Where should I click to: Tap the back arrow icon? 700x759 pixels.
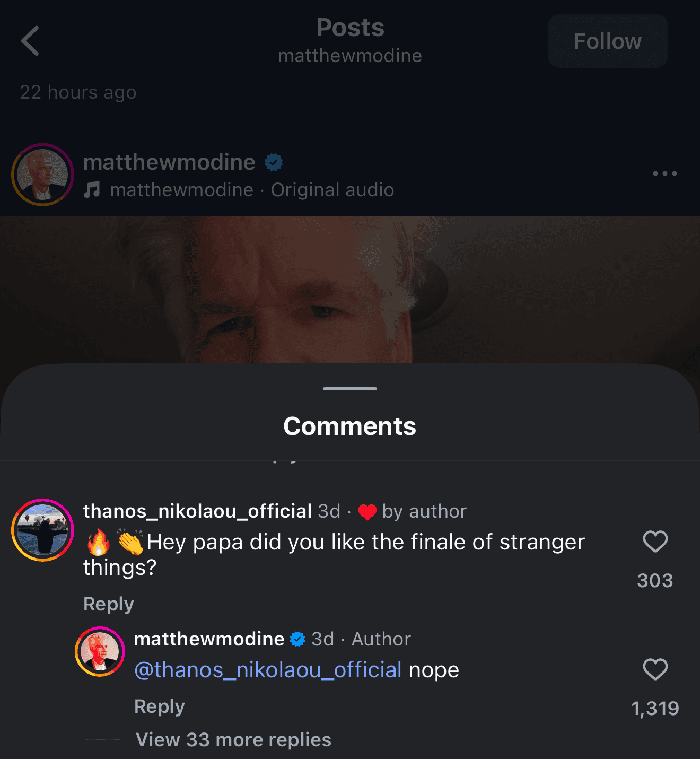[30, 41]
